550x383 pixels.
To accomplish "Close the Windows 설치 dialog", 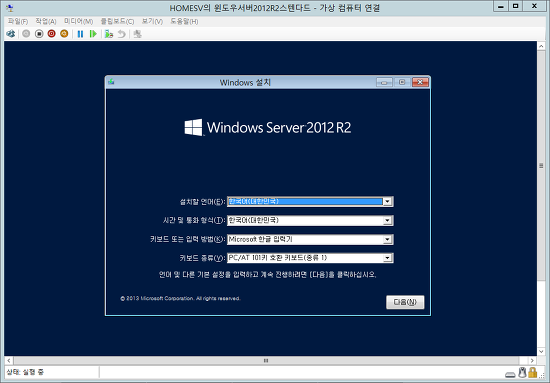I will (x=420, y=82).
